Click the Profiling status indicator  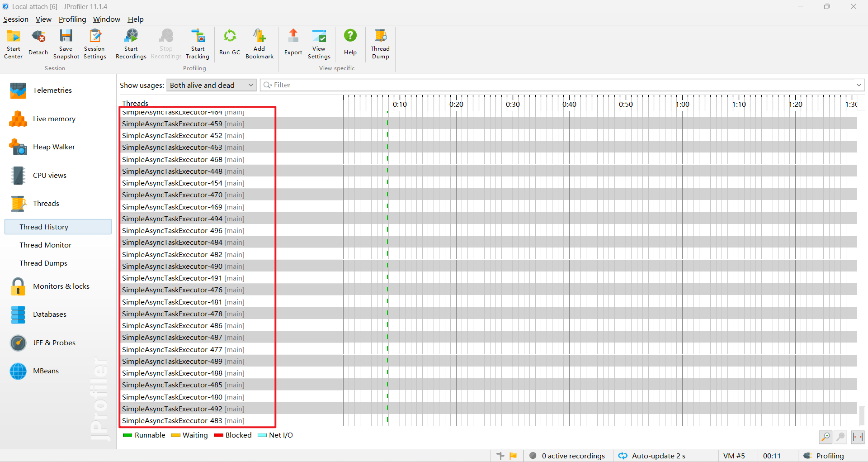824,456
